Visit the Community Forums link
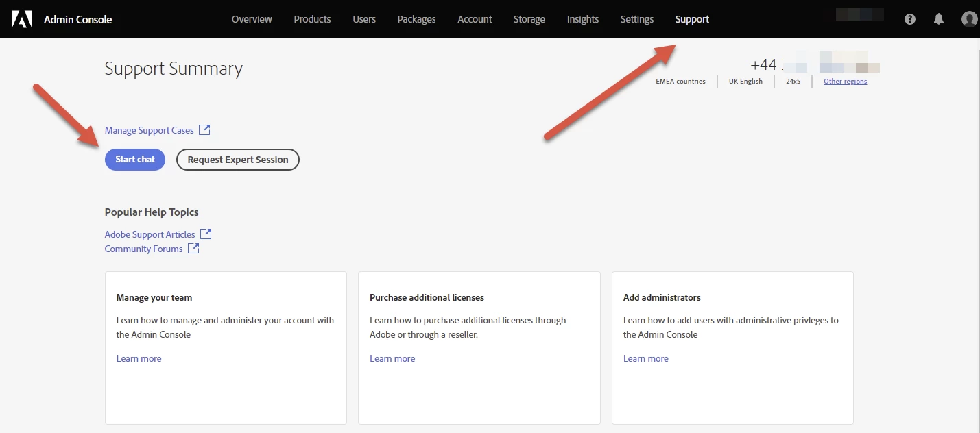The image size is (980, 433). (144, 249)
